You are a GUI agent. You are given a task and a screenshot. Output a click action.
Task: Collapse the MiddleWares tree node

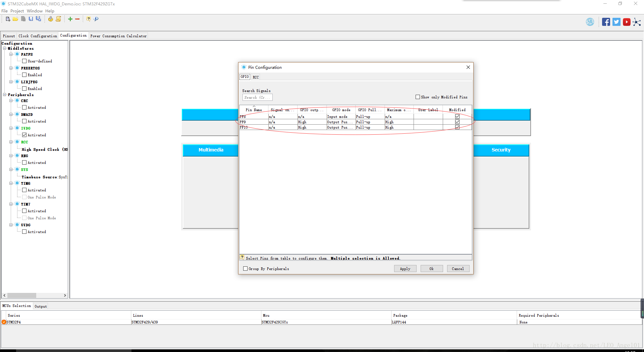[5, 48]
